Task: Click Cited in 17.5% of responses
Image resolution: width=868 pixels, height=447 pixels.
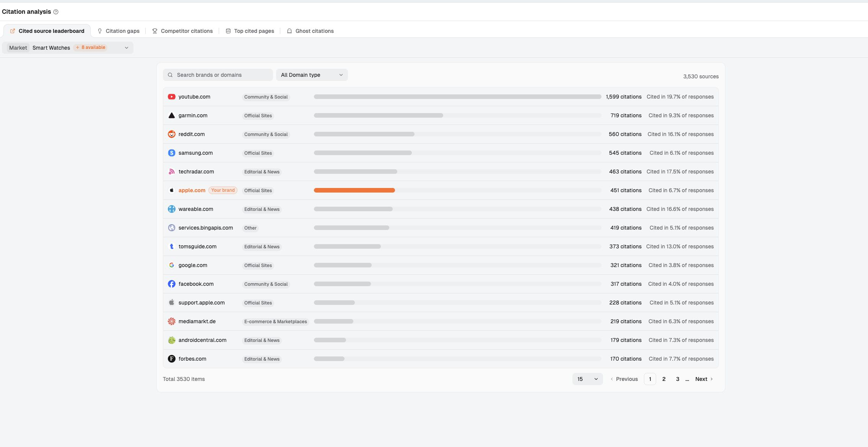Action: (x=680, y=172)
